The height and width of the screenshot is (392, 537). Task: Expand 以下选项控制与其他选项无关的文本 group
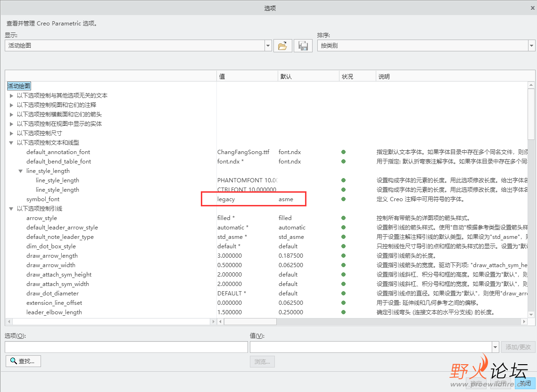tap(11, 96)
